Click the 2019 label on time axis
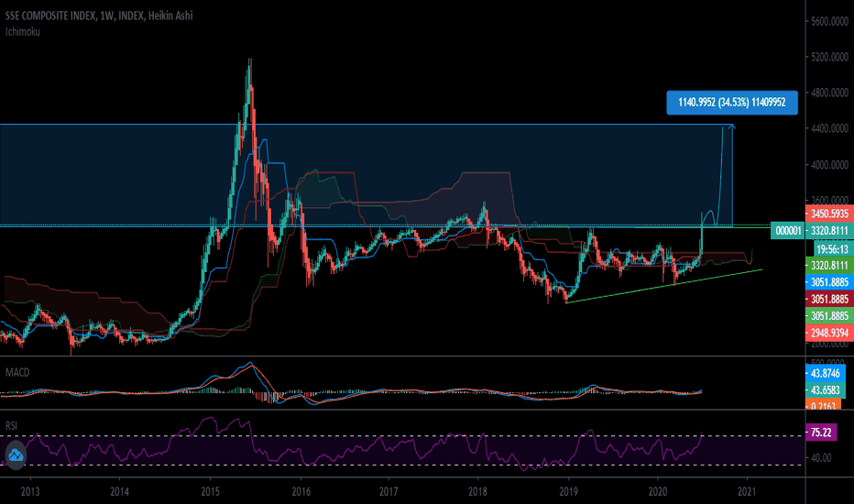 click(x=569, y=492)
